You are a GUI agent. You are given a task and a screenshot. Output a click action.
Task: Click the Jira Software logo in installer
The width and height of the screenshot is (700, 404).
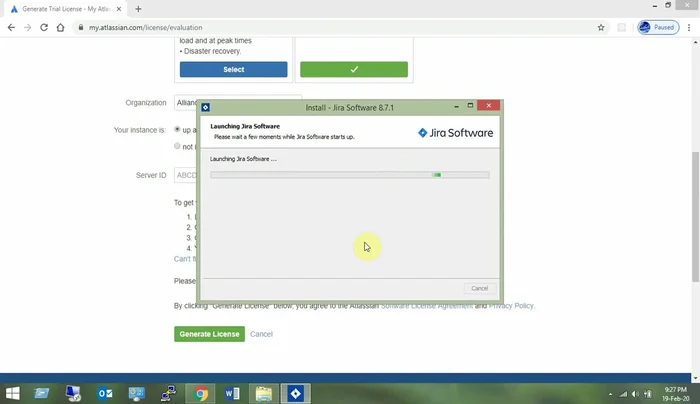455,133
